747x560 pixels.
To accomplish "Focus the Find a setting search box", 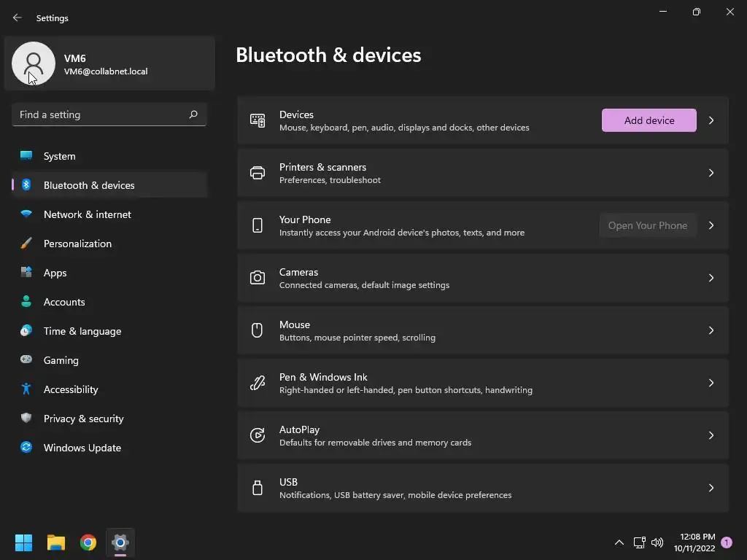I will pyautogui.click(x=101, y=114).
